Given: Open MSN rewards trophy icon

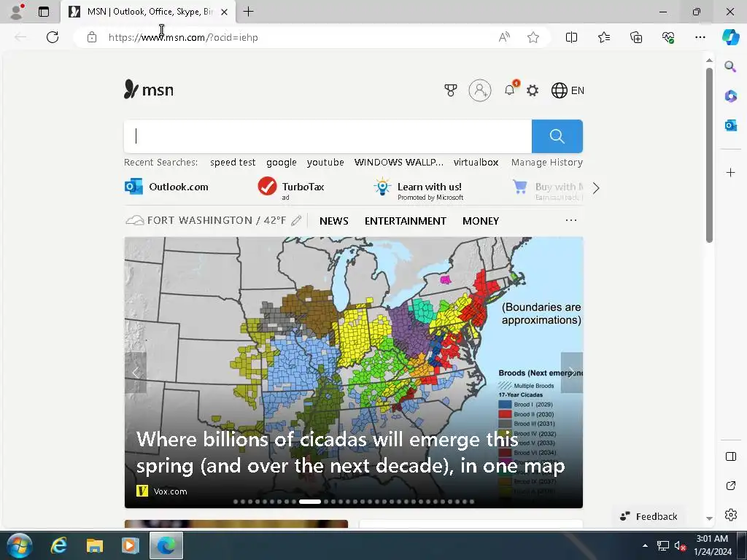Looking at the screenshot, I should click(x=450, y=90).
